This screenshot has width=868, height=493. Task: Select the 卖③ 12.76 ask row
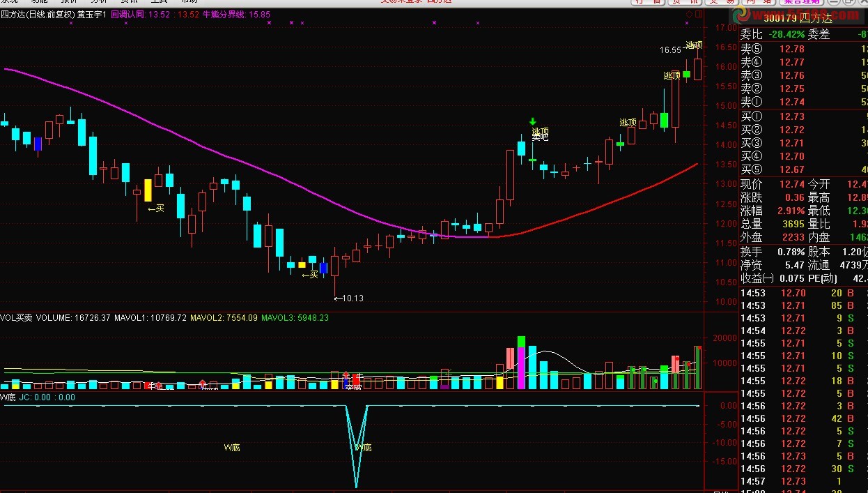pos(804,75)
